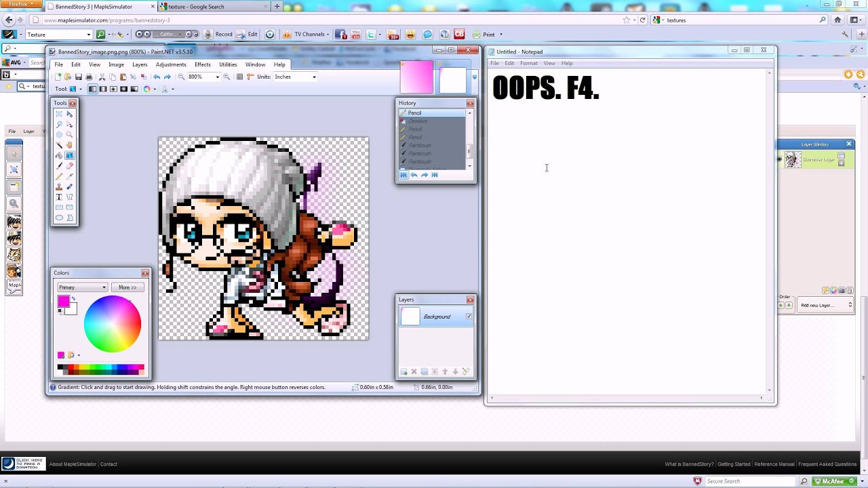The width and height of the screenshot is (868, 488).
Task: Click the About MapleSimulator link
Action: [73, 464]
